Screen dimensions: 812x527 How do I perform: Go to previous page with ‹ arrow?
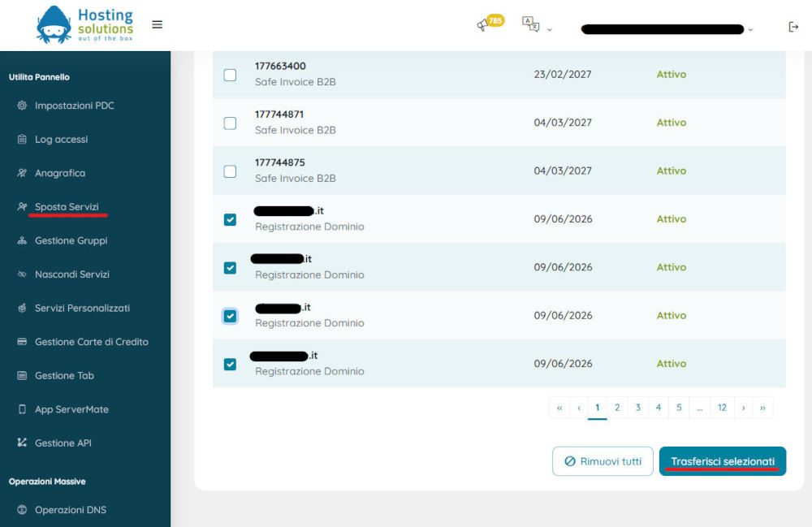(x=579, y=408)
